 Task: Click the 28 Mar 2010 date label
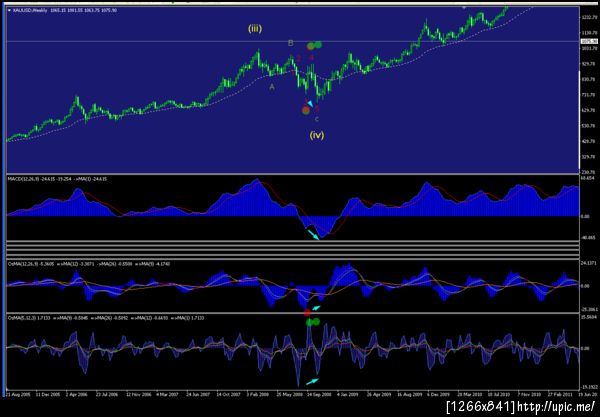(469, 394)
